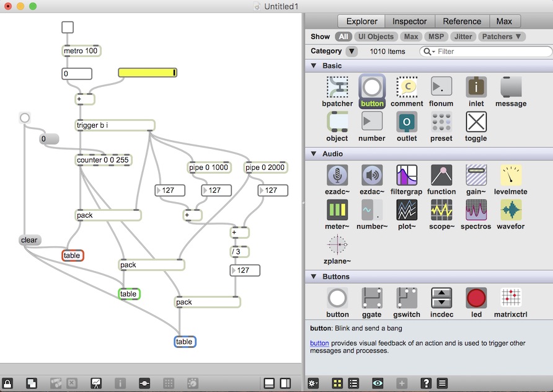Click the help question mark icon
The height and width of the screenshot is (392, 553).
(426, 383)
